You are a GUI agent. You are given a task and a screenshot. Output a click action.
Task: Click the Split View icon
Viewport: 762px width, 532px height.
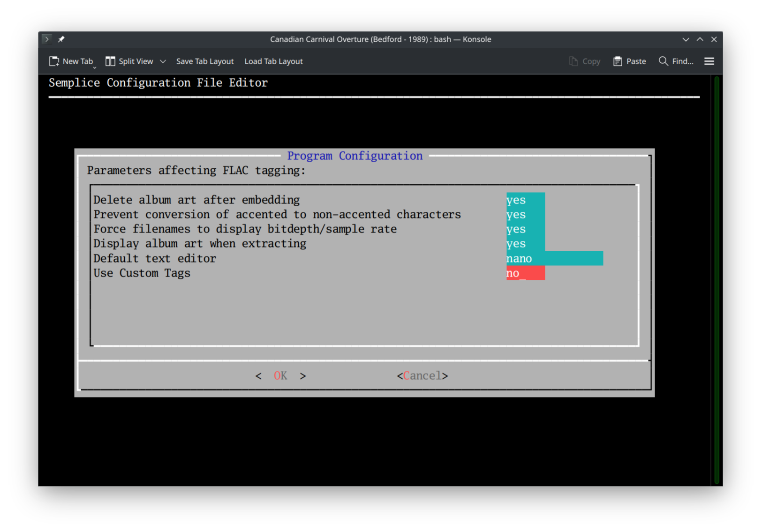111,61
